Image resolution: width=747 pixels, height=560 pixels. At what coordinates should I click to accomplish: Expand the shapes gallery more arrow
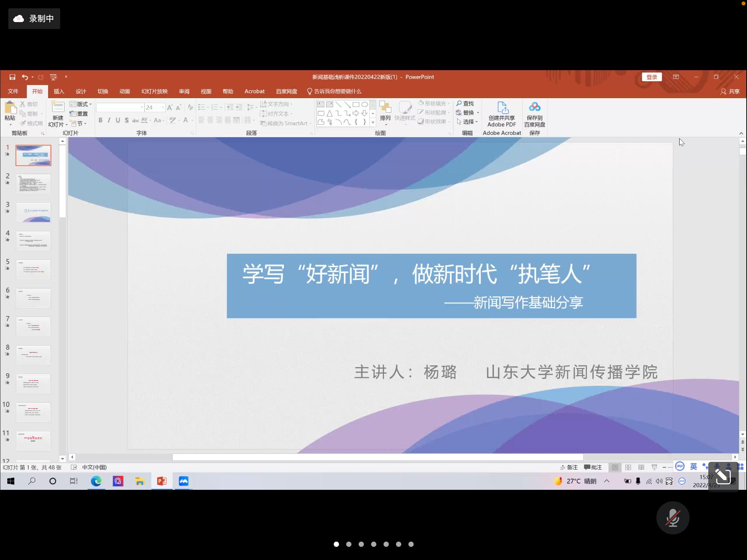coord(373,122)
